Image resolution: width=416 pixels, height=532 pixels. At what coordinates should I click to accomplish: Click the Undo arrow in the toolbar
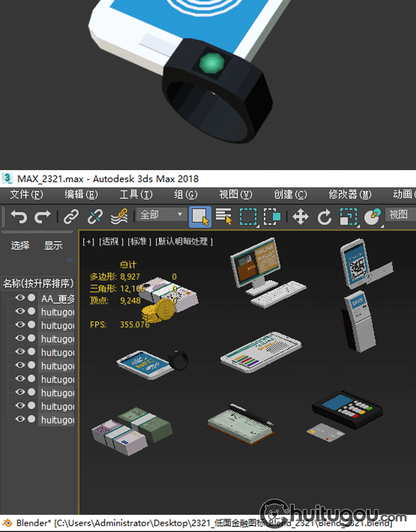[x=18, y=216]
